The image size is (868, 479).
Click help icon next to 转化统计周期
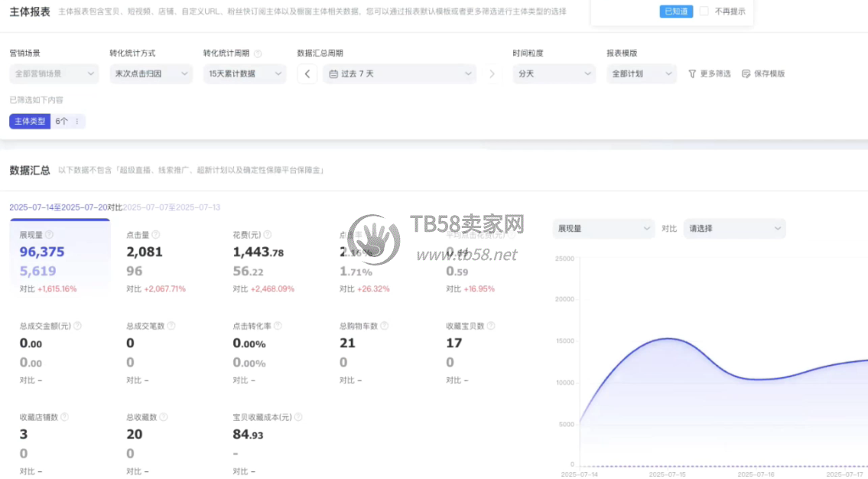point(258,54)
